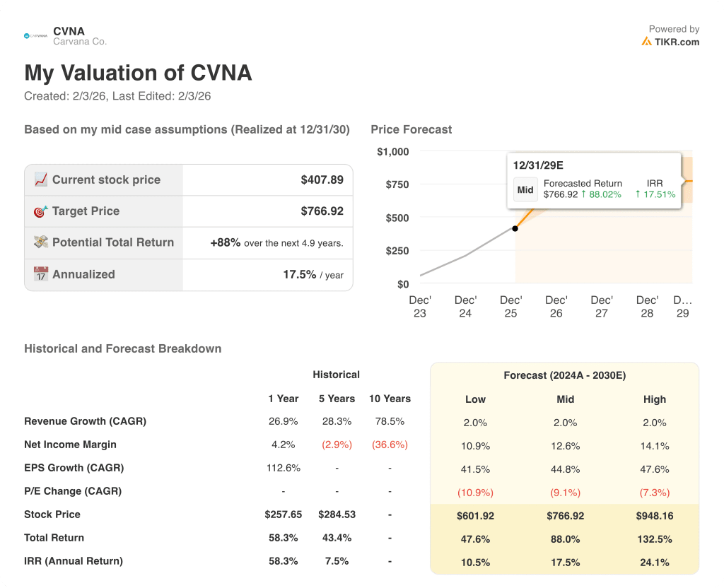Click the 12/31/29E tooltip header
Screen dimensions: 724x588
pyautogui.click(x=537, y=165)
